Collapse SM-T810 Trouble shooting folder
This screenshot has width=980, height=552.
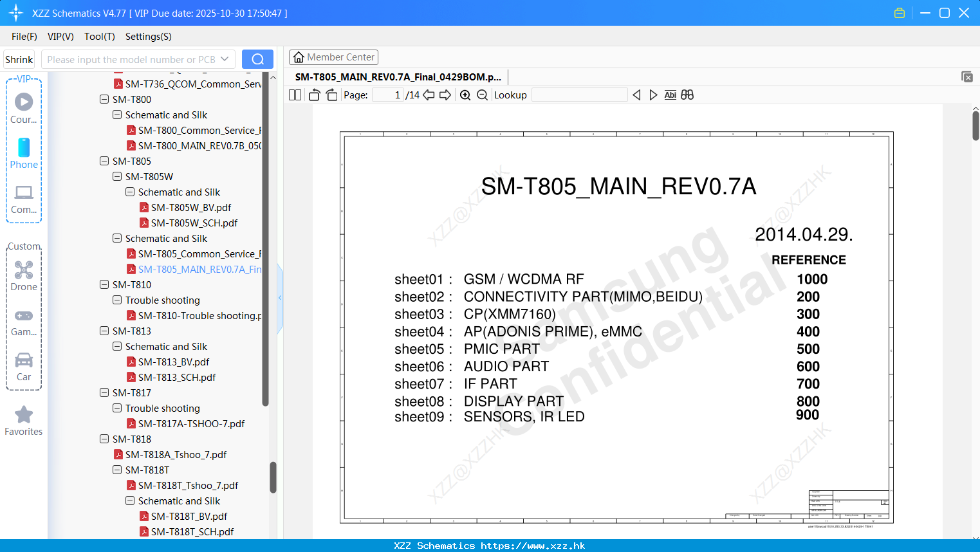pos(117,300)
